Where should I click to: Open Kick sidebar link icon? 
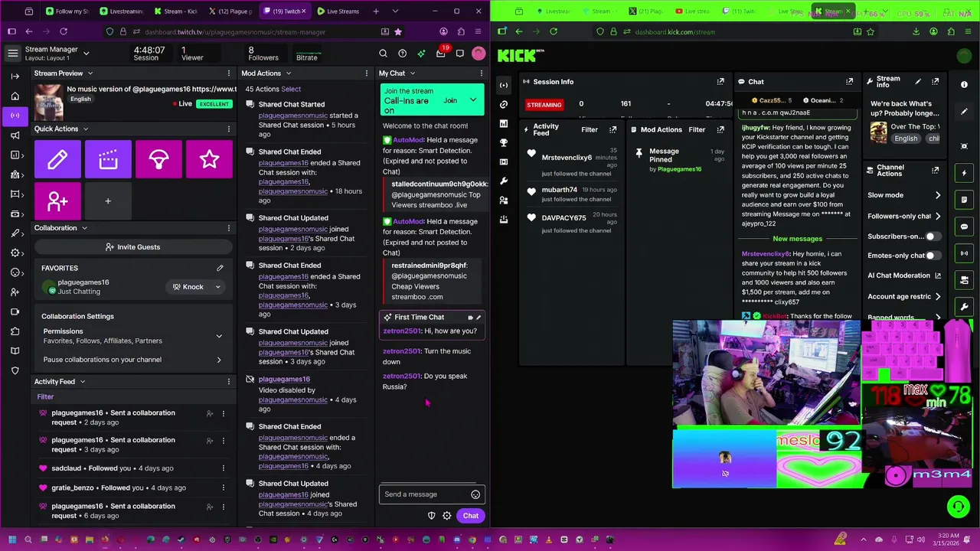point(503,104)
